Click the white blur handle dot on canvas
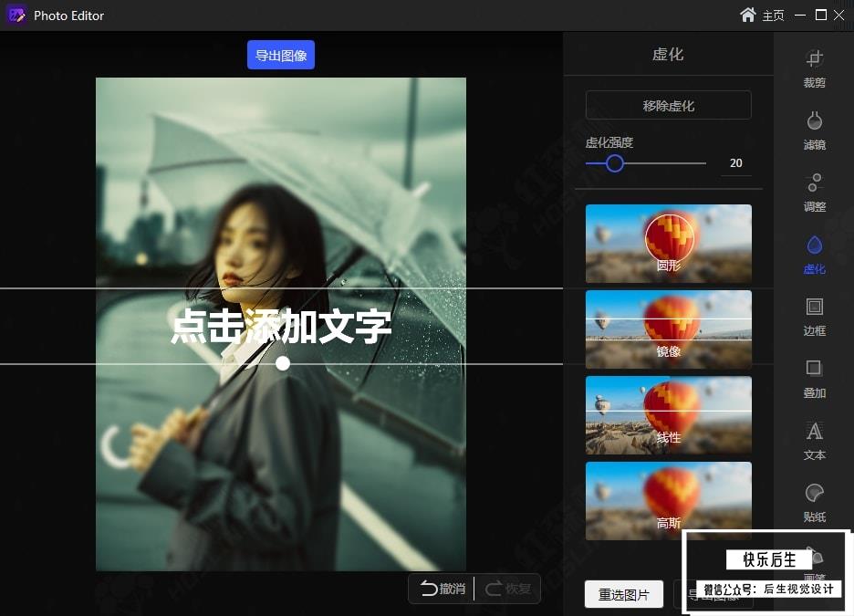Viewport: 854px width, 616px height. pyautogui.click(x=282, y=363)
